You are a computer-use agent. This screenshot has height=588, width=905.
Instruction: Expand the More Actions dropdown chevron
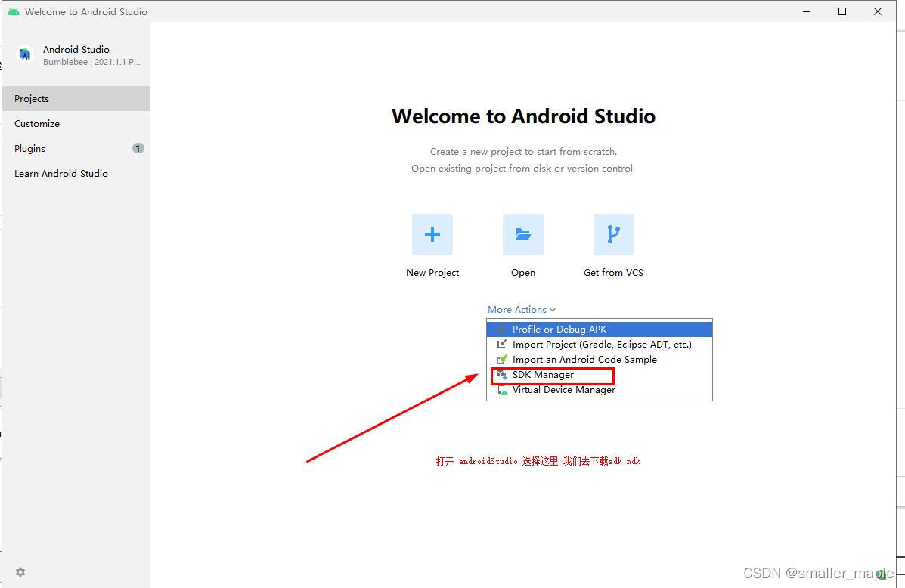coord(553,310)
